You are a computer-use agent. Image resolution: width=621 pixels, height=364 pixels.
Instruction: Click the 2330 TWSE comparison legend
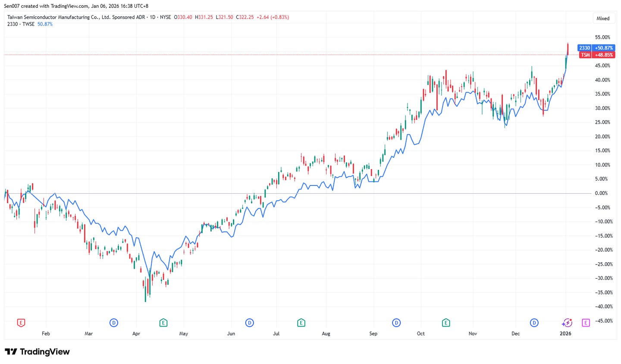pos(21,24)
